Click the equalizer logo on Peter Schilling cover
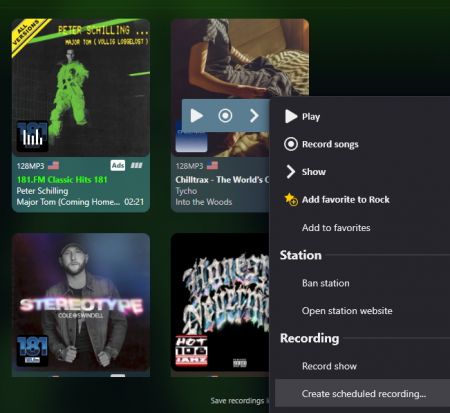This screenshot has width=450, height=413. (x=32, y=136)
